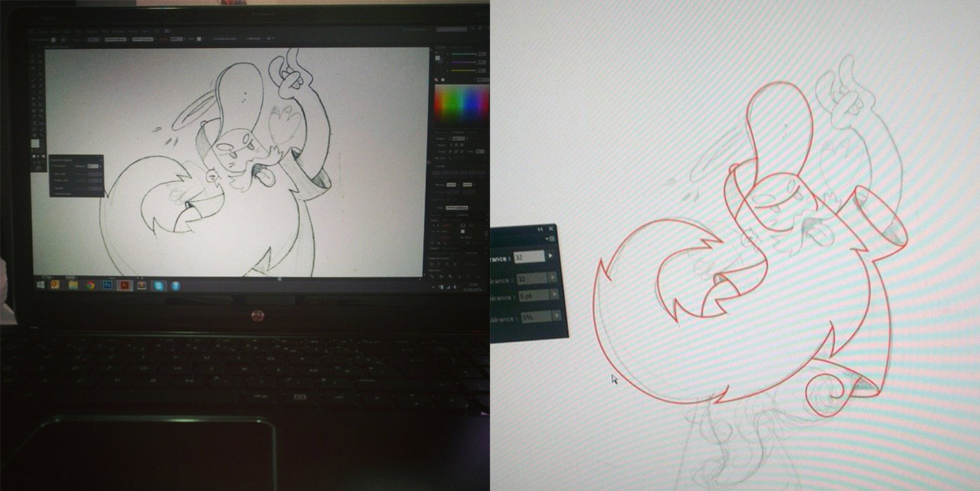Open the first menu in Illustrator's menu bar
The width and height of the screenshot is (980, 491).
coord(42,31)
